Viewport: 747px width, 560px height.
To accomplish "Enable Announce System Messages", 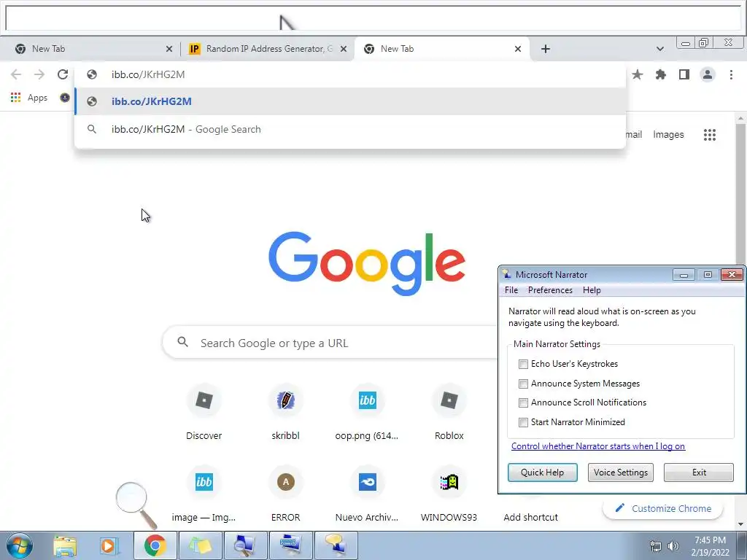I will tap(523, 384).
